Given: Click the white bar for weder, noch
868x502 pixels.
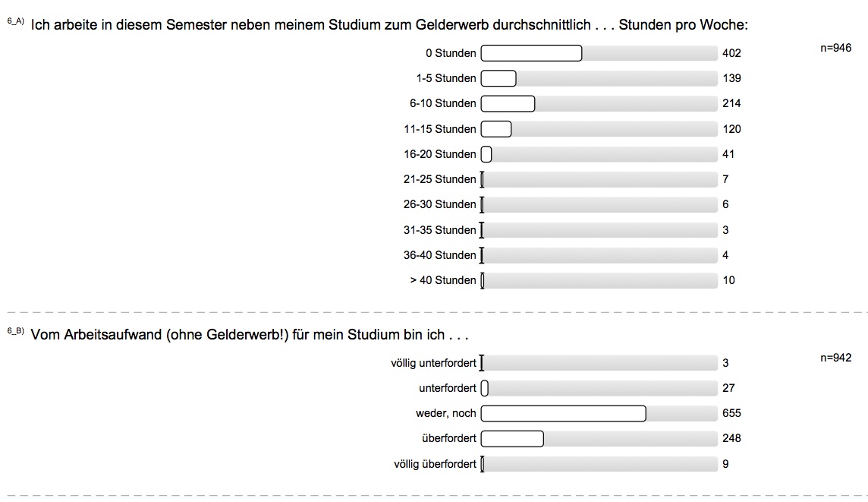Looking at the screenshot, I should click(563, 413).
